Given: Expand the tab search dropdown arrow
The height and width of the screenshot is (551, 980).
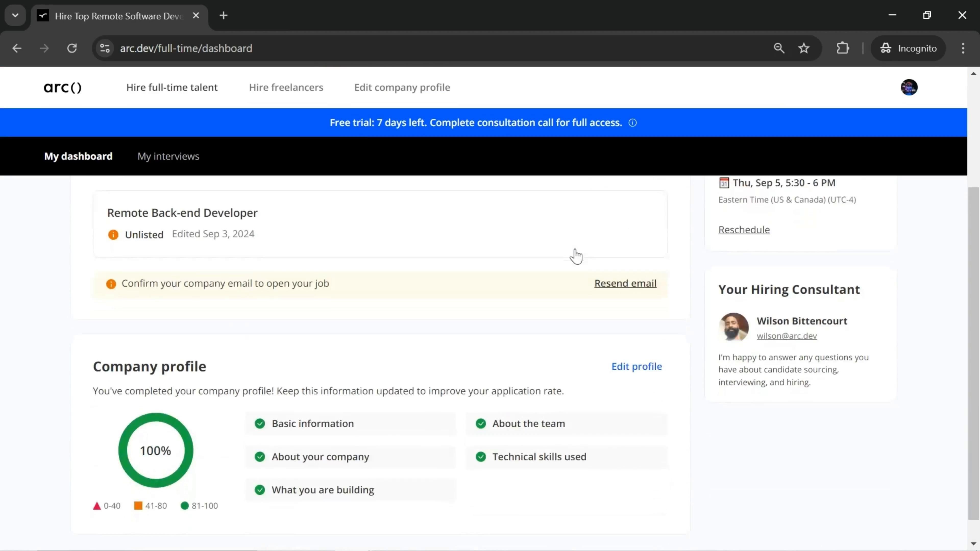Looking at the screenshot, I should point(15,16).
